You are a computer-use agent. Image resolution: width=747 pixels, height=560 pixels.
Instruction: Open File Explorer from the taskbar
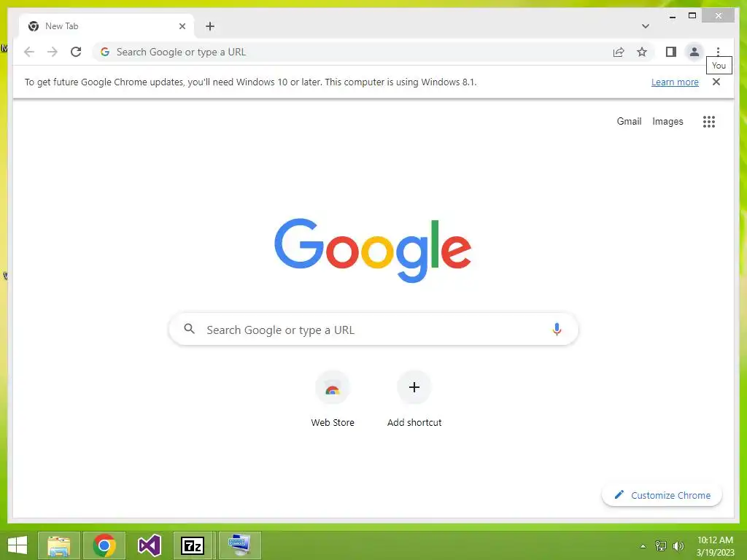click(x=58, y=545)
